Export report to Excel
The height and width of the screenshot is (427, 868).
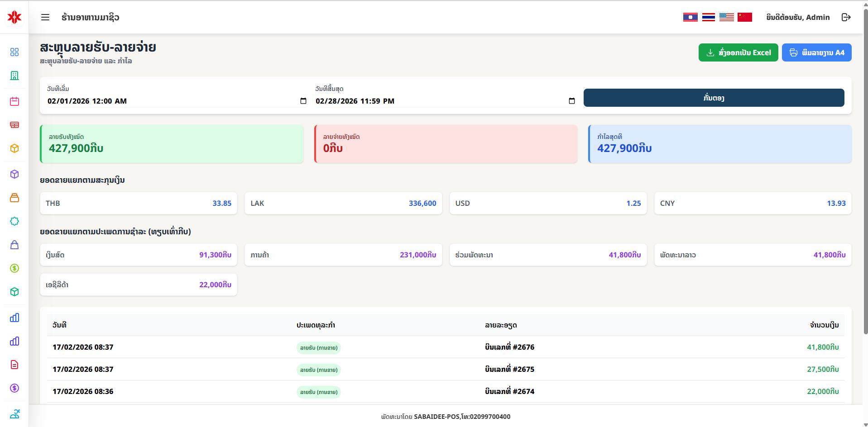tap(738, 52)
